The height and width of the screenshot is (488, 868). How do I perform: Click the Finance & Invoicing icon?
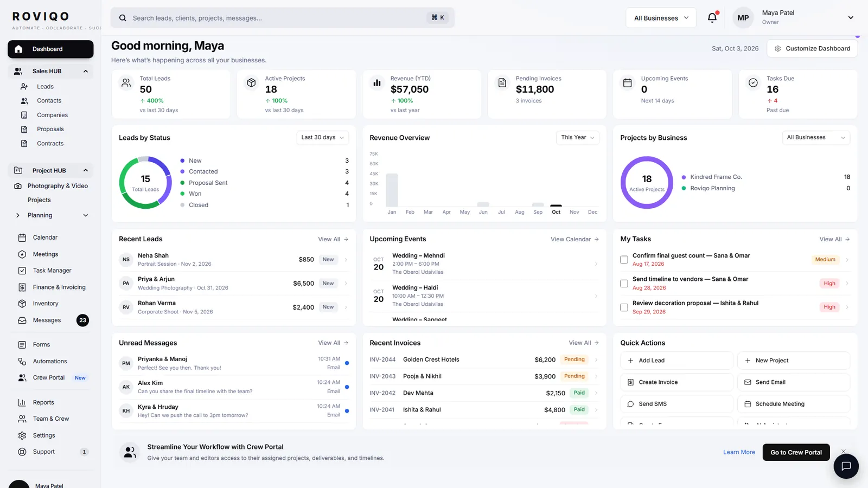coord(22,287)
